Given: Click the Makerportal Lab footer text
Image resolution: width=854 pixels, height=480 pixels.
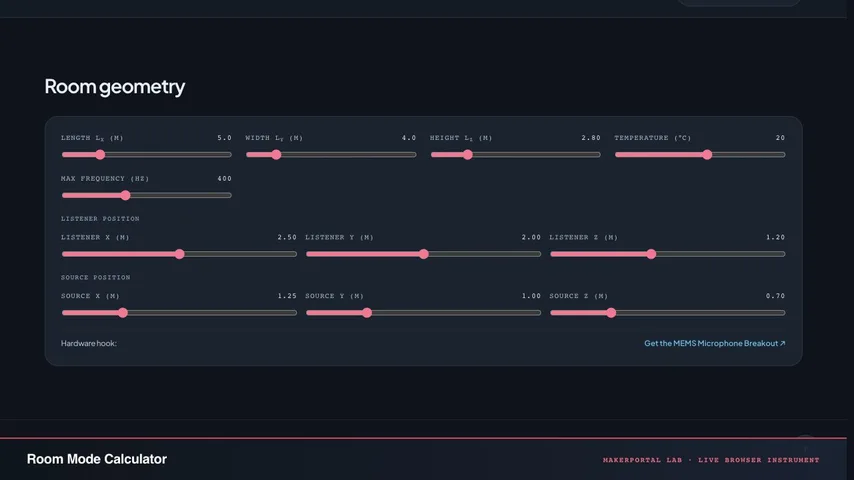Looking at the screenshot, I should tap(711, 460).
